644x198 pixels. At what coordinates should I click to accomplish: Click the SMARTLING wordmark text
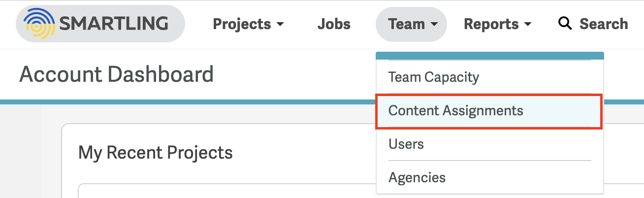[x=114, y=23]
